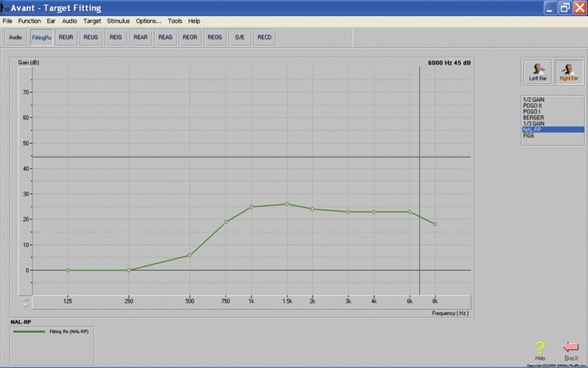The width and height of the screenshot is (588, 368).
Task: Select FIG6 in the fitting list
Action: 529,135
